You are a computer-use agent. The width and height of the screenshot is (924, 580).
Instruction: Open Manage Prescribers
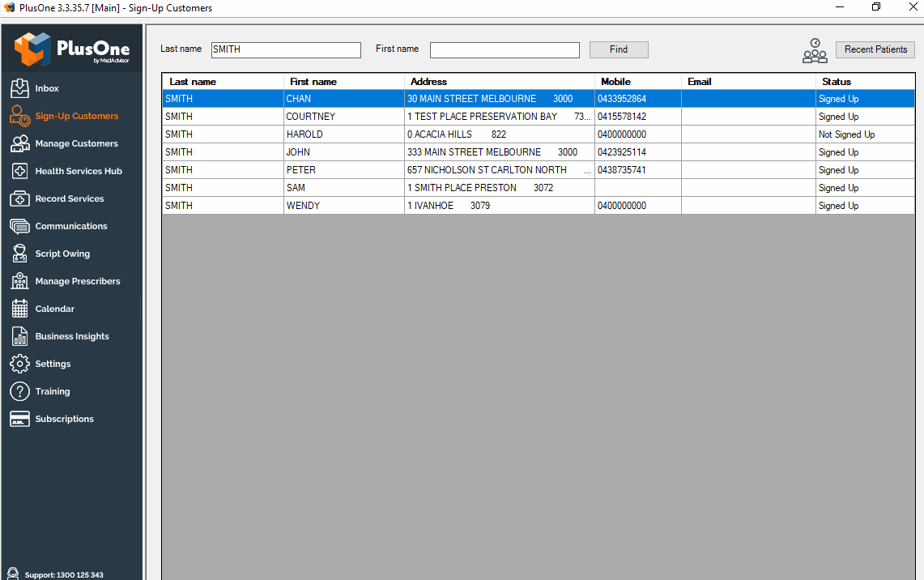[x=78, y=281]
